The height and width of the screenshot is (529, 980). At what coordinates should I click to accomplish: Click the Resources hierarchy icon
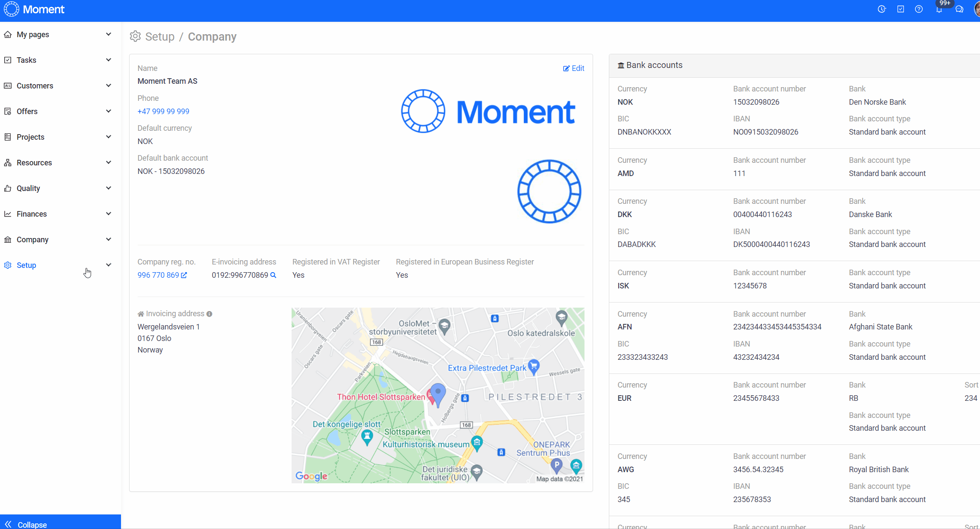click(8, 163)
